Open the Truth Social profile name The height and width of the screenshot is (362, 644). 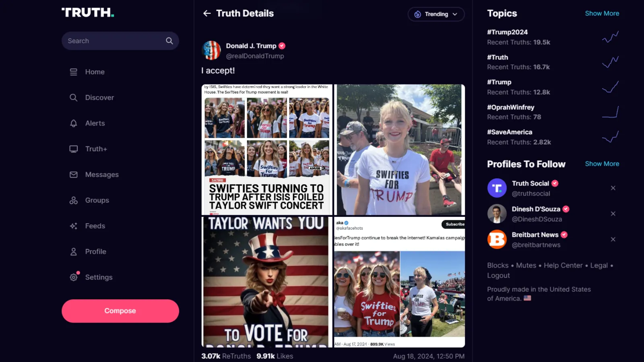pos(530,183)
